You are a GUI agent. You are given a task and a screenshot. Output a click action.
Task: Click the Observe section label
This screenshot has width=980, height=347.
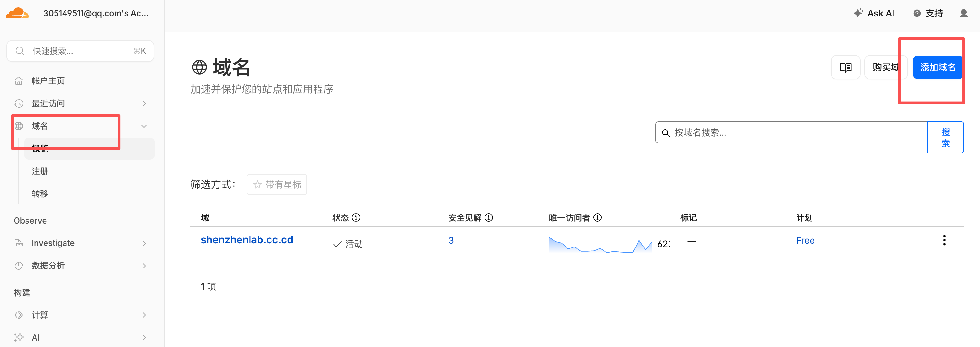point(30,221)
